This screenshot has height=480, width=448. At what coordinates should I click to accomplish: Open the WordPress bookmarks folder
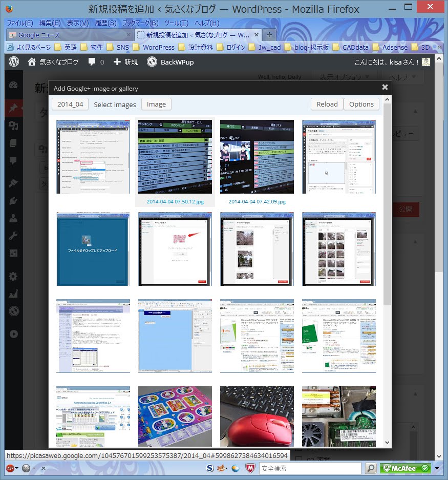(x=154, y=47)
